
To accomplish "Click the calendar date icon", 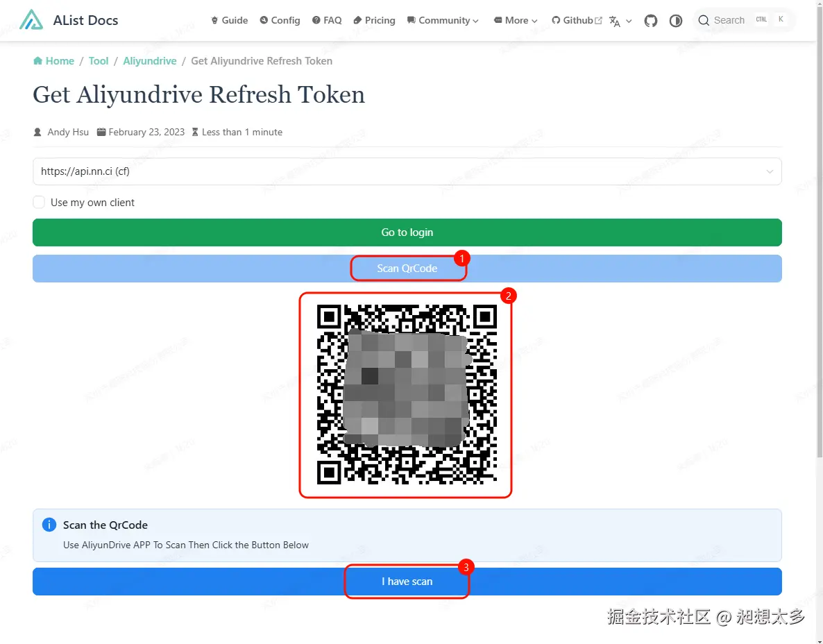I will [x=101, y=133].
